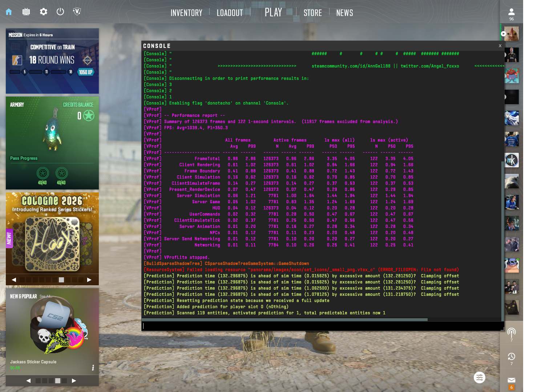This screenshot has height=392, width=558.
Task: Open the invites envelope icon with badge 6
Action: [511, 380]
